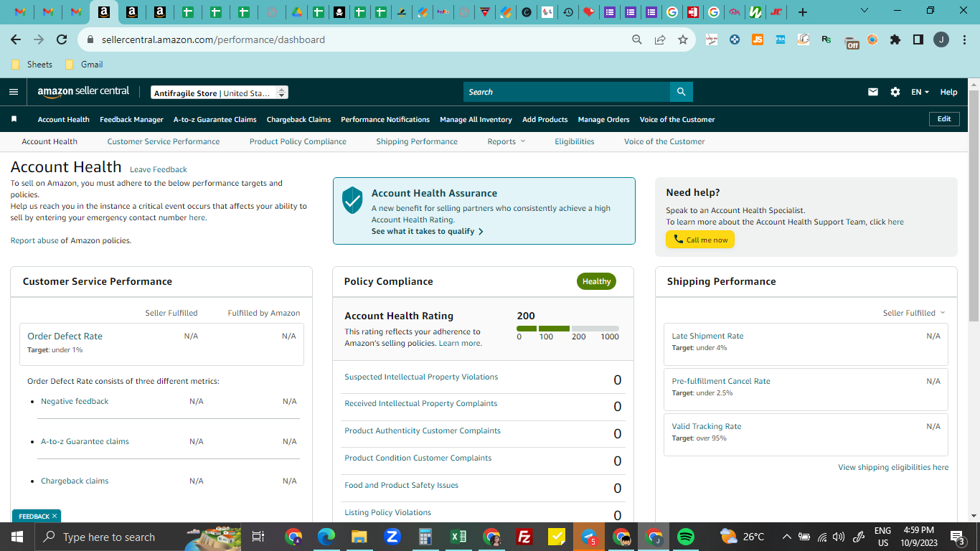
Task: Open Feedback Manager in the favorites bar
Action: 132,119
